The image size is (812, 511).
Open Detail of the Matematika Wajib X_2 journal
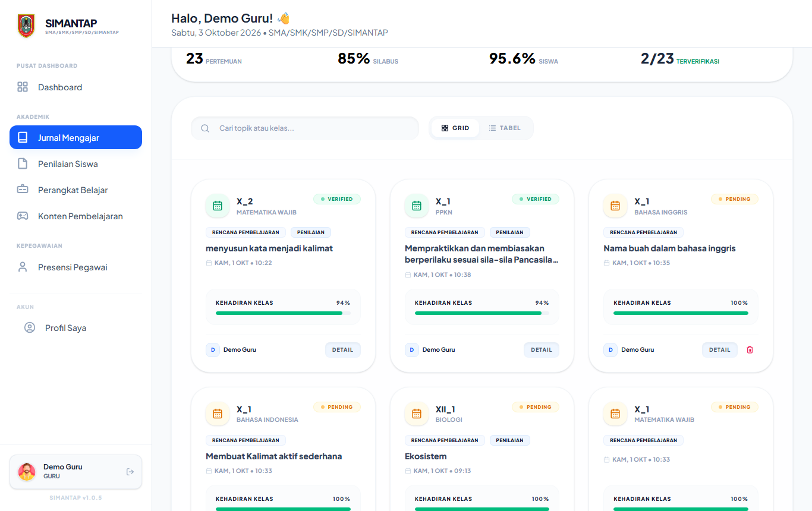[343, 350]
